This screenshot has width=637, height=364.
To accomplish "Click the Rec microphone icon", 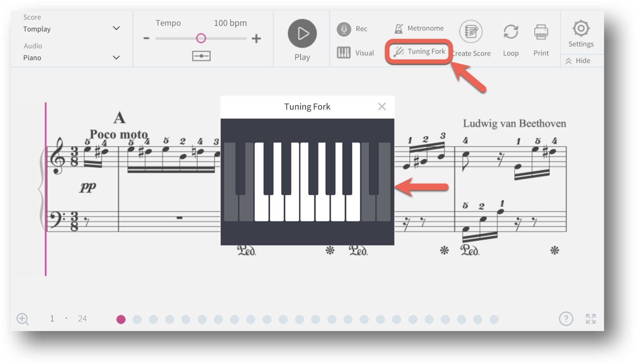I will [x=344, y=29].
